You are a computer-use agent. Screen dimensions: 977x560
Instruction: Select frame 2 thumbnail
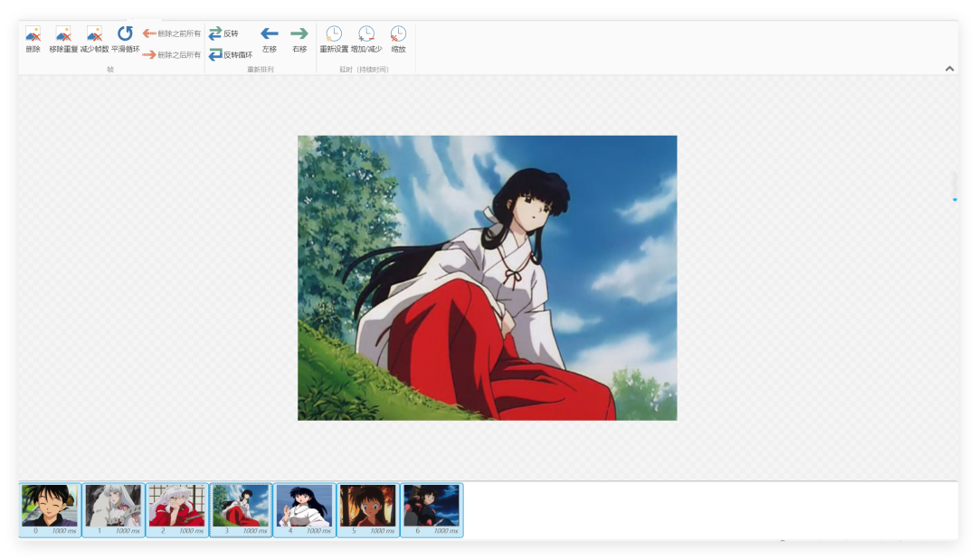[177, 509]
